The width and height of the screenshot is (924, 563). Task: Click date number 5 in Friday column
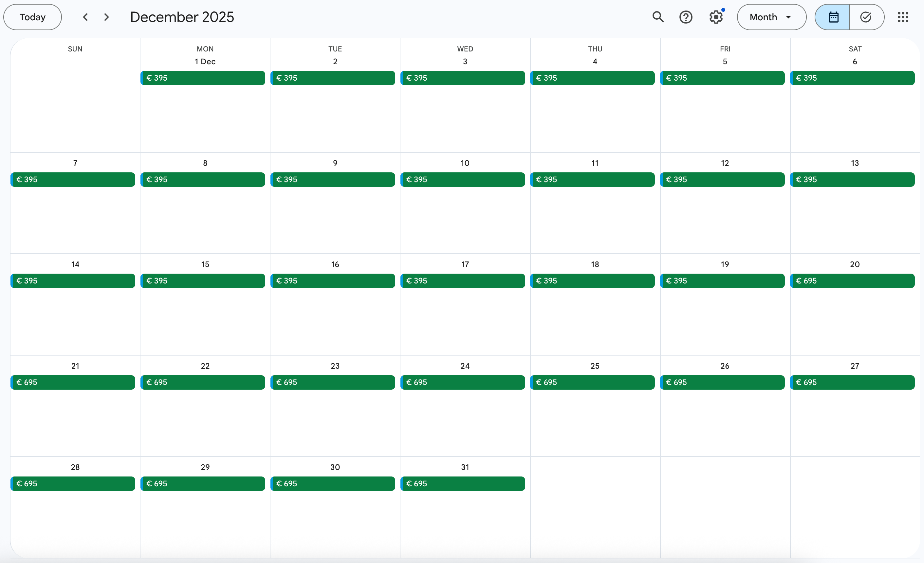(x=725, y=62)
